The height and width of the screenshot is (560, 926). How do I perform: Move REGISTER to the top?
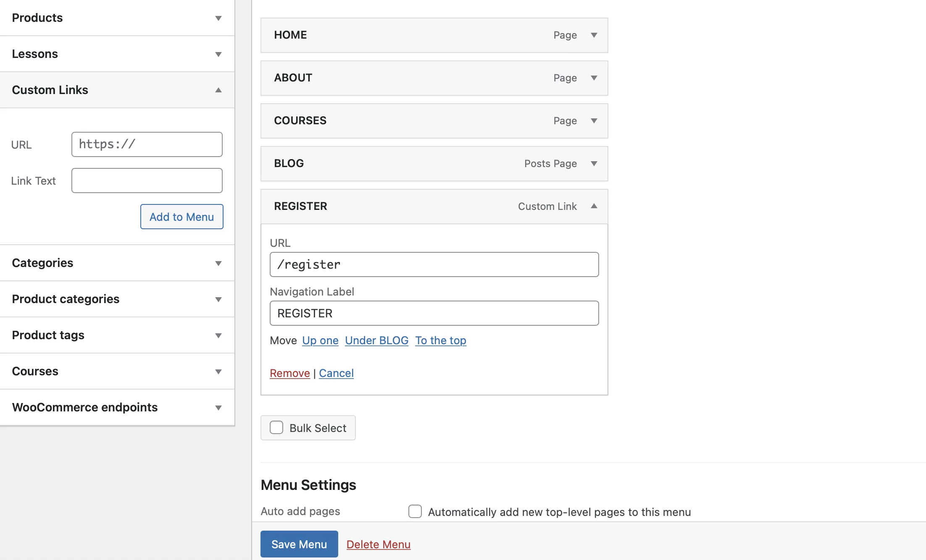(x=441, y=340)
